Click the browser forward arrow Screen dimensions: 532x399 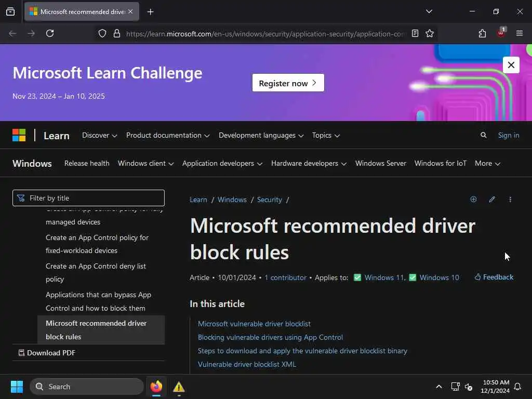(x=31, y=33)
